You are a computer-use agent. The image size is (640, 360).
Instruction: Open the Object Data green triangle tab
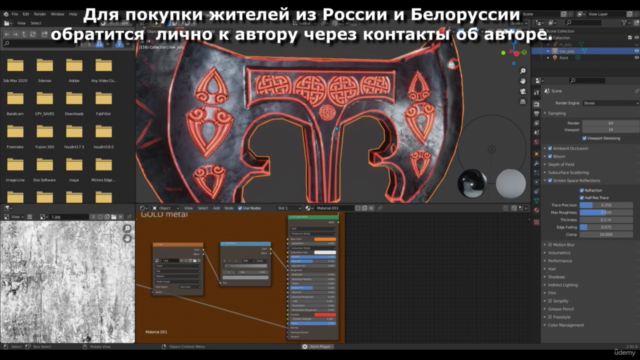coord(536,200)
